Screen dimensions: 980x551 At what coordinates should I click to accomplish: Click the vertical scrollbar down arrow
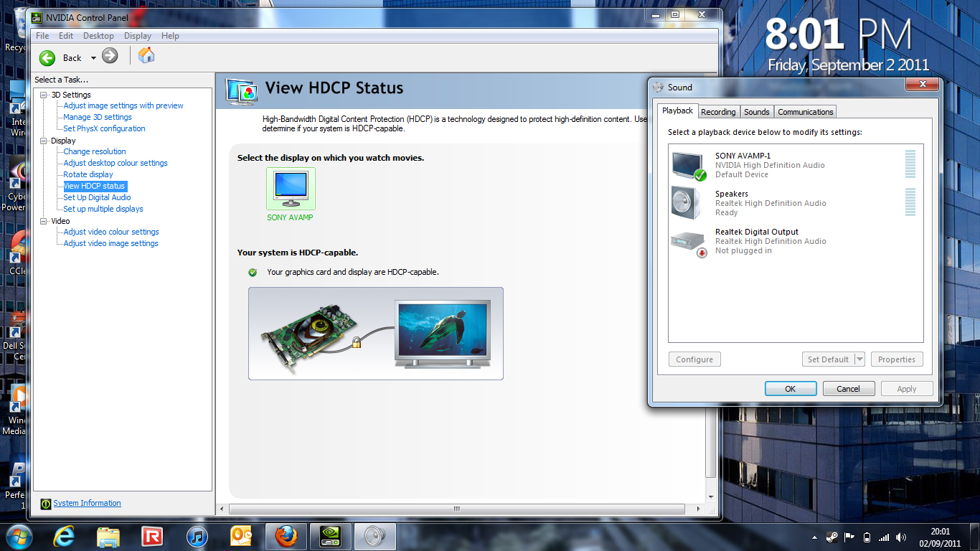tap(711, 497)
